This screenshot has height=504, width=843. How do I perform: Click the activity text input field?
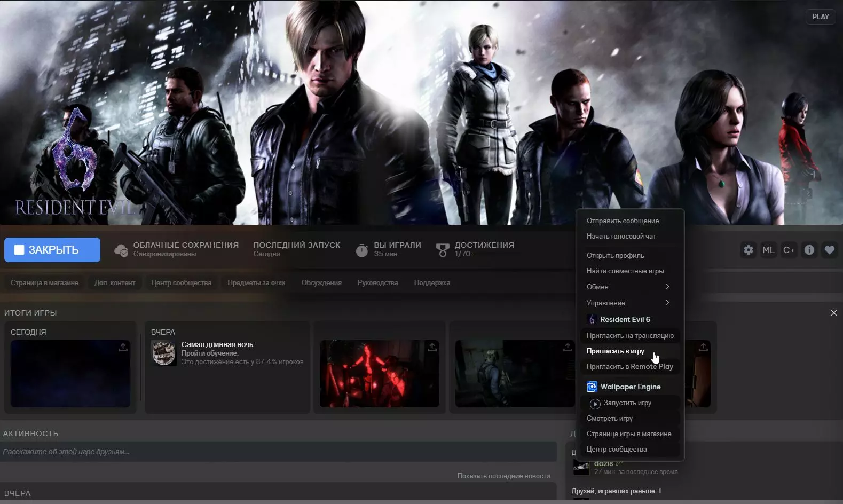pos(278,452)
